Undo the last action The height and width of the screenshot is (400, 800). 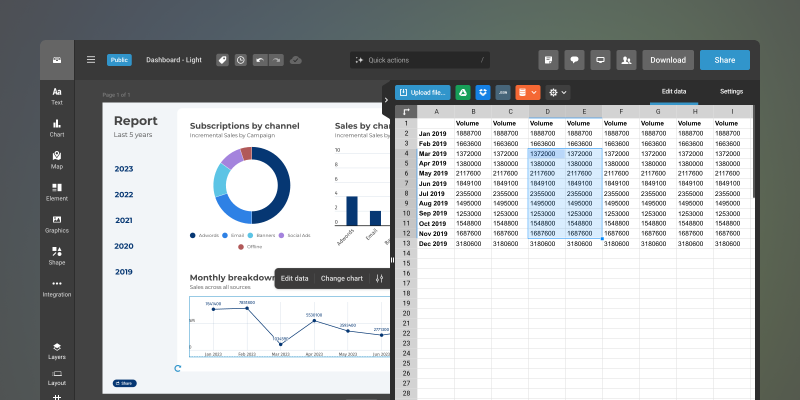click(260, 60)
